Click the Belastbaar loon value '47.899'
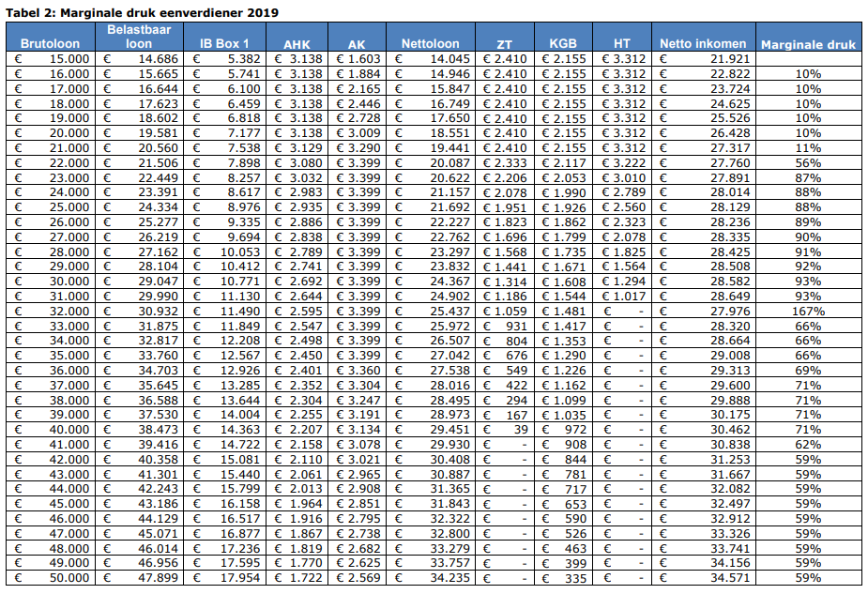 pos(159,578)
